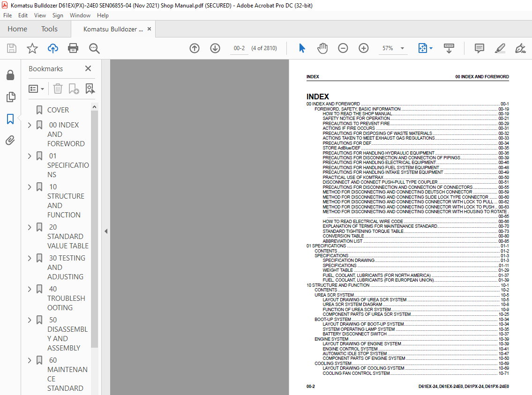Click COOLING FAN CONTROL SYSTEM entry

coord(356,373)
